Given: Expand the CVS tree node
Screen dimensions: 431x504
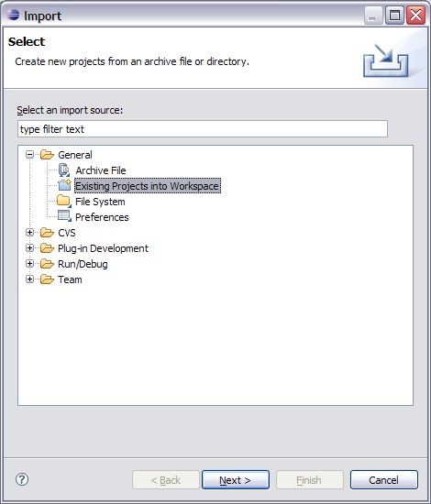Looking at the screenshot, I should pos(29,233).
